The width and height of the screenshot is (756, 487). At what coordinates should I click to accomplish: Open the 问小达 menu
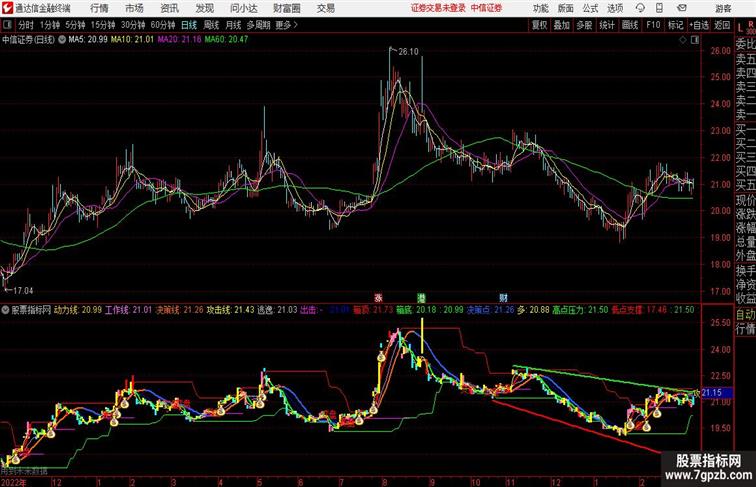[243, 8]
